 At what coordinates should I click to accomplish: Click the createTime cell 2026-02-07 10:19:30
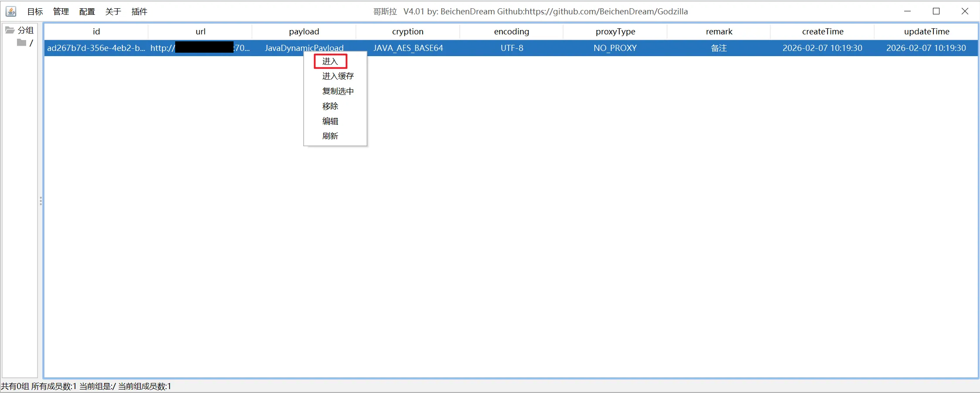[823, 48]
